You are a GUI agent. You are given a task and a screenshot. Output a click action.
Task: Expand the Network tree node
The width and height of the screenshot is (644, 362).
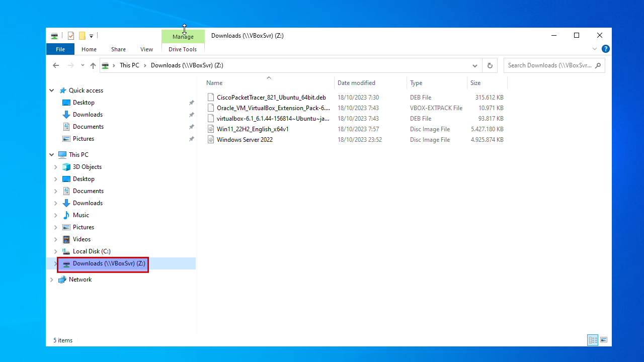point(52,280)
